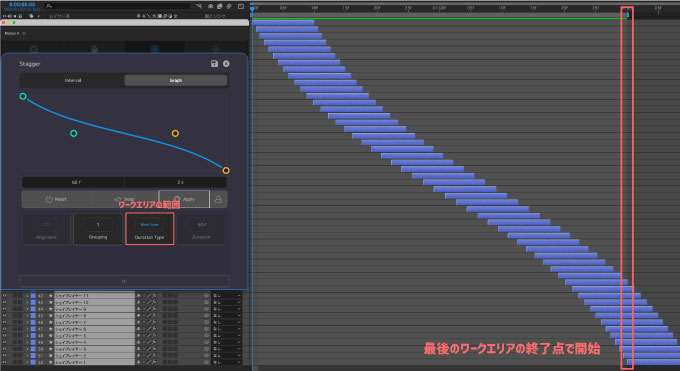The width and height of the screenshot is (680, 371).
Task: Toggle visibility of shape layer 8
Action: [x=4, y=316]
